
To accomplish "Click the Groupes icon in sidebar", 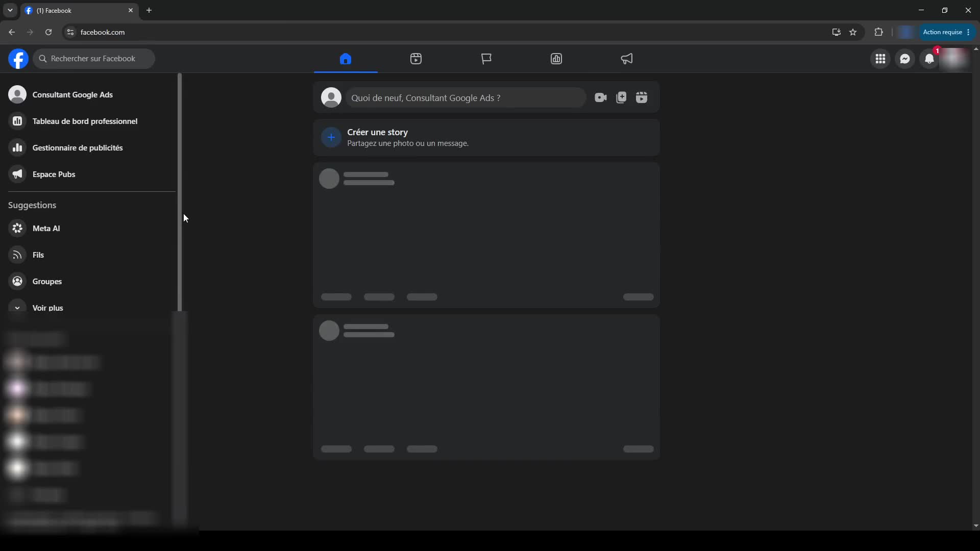I will (x=17, y=281).
